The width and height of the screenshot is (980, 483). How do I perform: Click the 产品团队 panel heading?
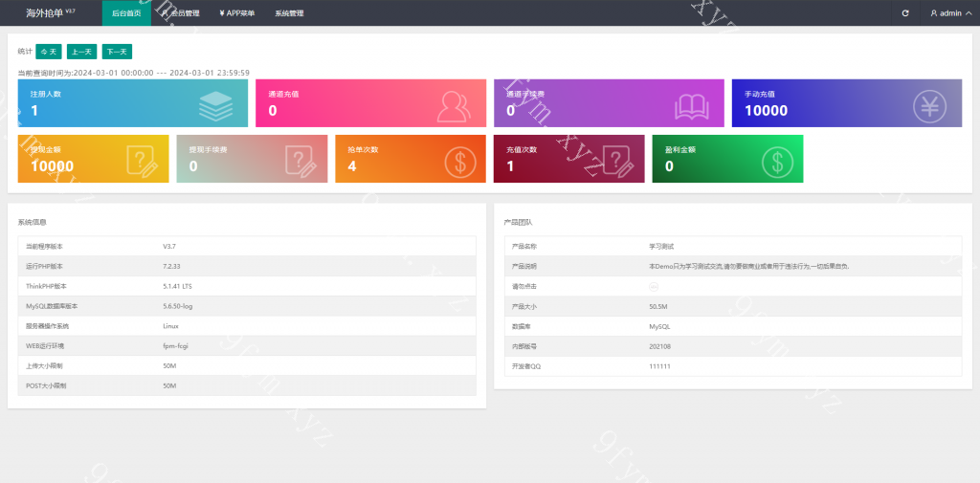click(518, 222)
